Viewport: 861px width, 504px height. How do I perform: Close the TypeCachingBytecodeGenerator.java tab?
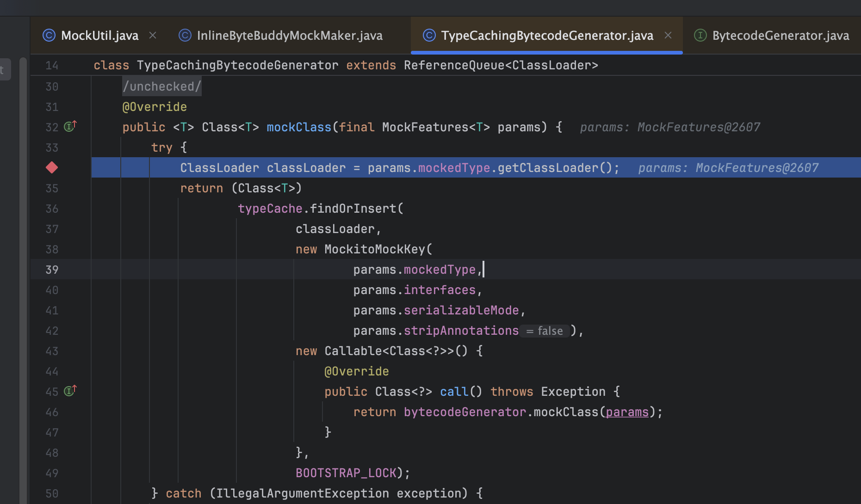[x=668, y=35]
